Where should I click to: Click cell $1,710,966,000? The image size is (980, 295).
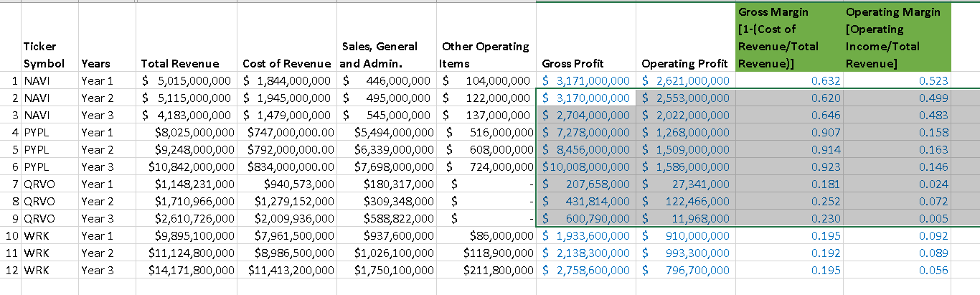(187, 202)
